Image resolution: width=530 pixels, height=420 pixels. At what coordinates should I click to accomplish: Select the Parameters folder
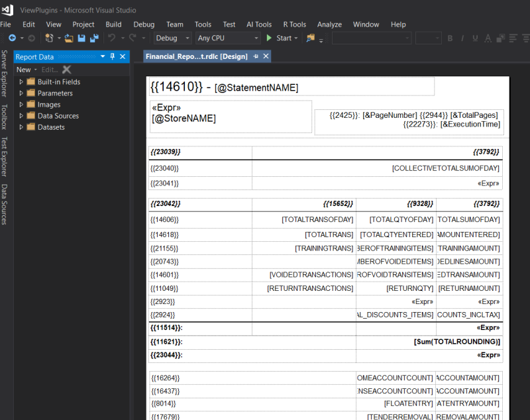point(50,93)
